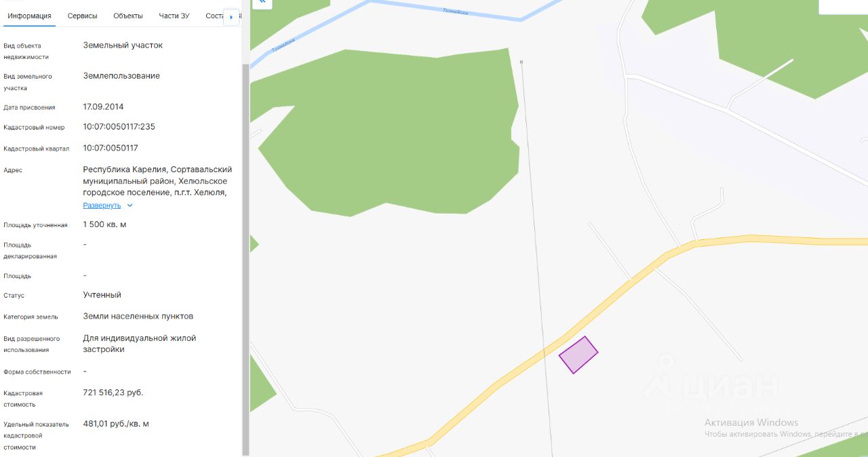
Task: Select the Части ЗУ tab
Action: [174, 16]
